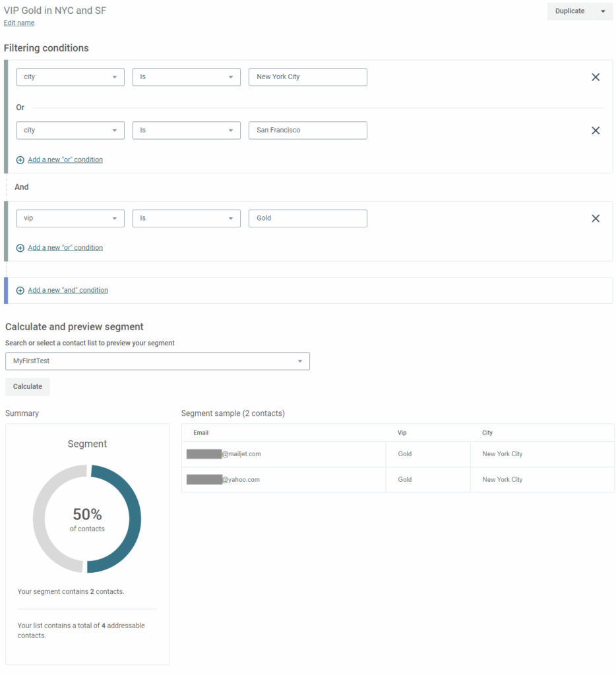Click plus icon under the vip condition
This screenshot has width=616, height=675.
coord(20,249)
